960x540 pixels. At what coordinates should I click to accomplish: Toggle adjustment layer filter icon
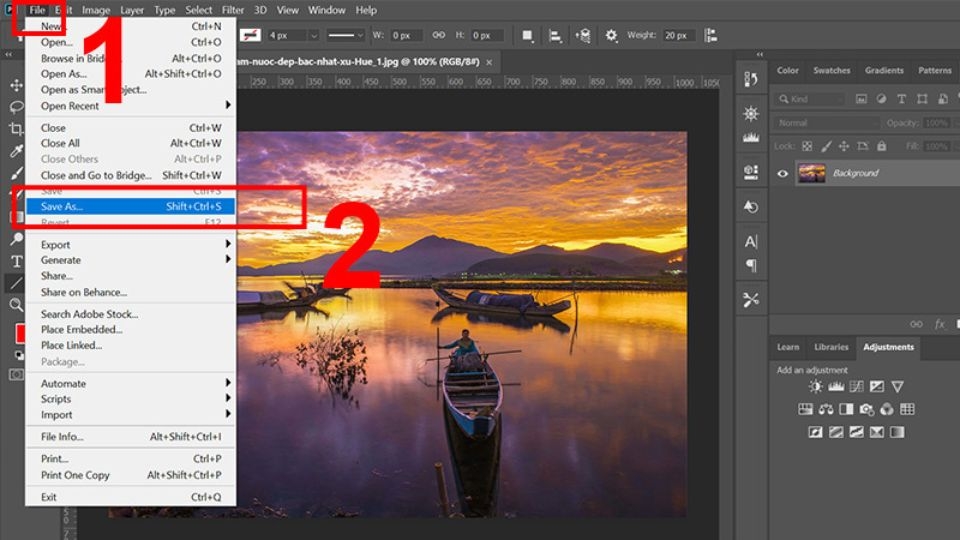pos(881,99)
